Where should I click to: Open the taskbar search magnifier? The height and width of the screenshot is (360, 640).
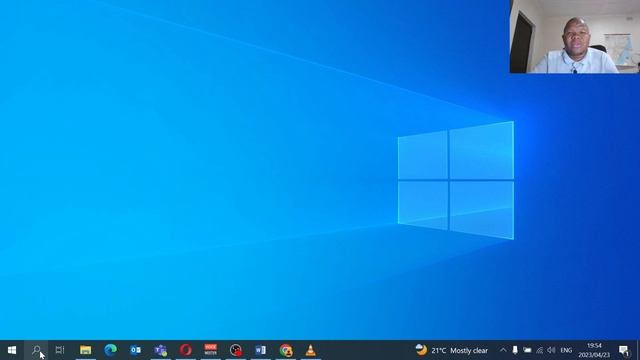click(36, 350)
